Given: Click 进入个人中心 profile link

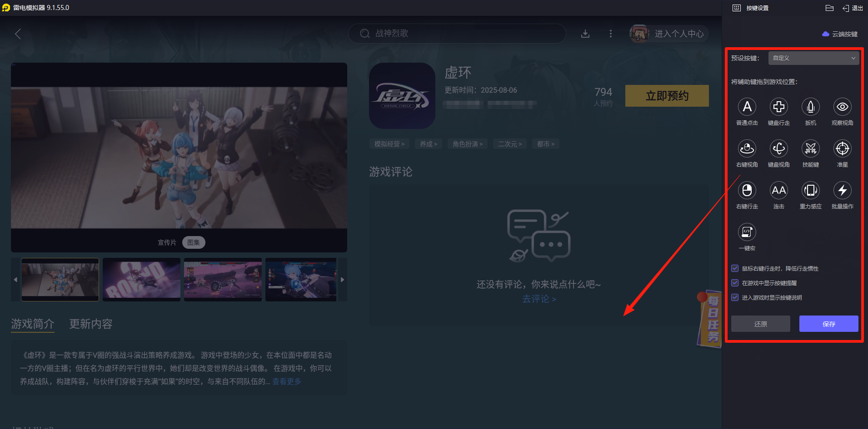Looking at the screenshot, I should tap(679, 34).
